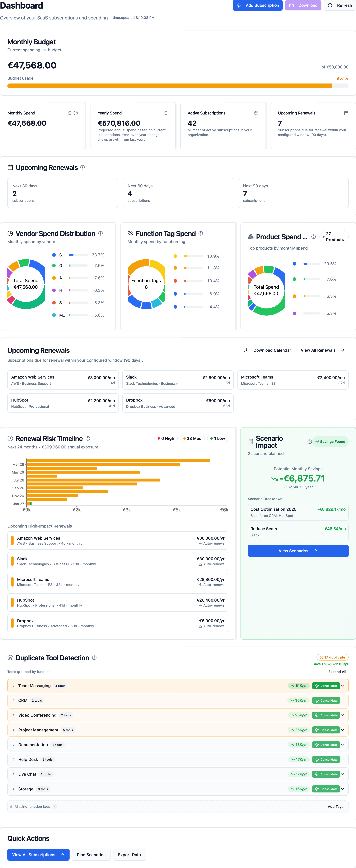Image resolution: width=356 pixels, height=868 pixels.
Task: Click the help icon beside Vendor Spend Distribution
Action: [100, 233]
